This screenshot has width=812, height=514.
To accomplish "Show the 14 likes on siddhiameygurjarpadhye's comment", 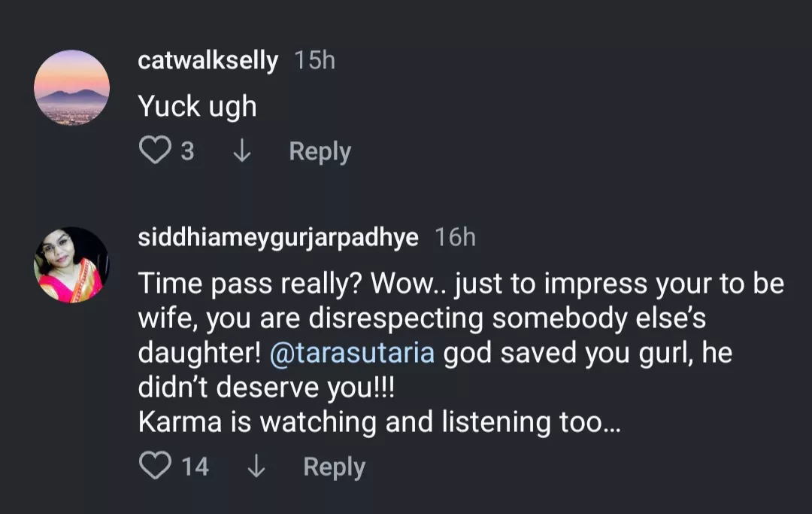I will (x=195, y=467).
